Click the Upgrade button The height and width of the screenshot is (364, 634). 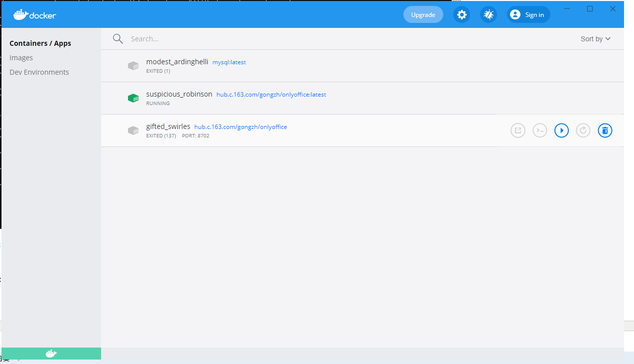coord(423,14)
